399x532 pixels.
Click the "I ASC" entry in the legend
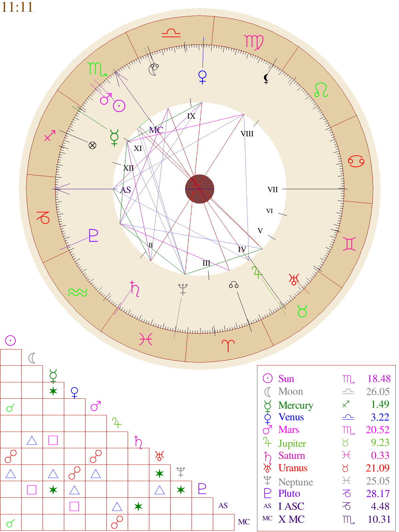[x=291, y=506]
